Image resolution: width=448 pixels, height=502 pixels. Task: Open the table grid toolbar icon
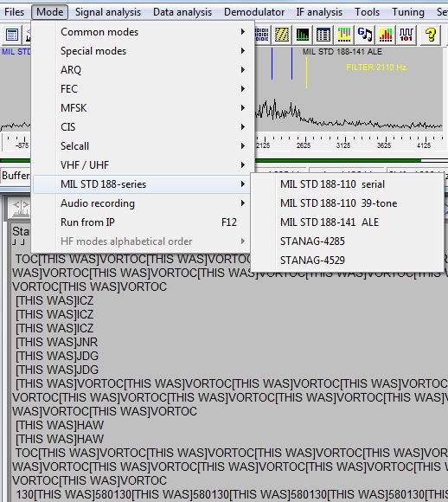(x=323, y=35)
